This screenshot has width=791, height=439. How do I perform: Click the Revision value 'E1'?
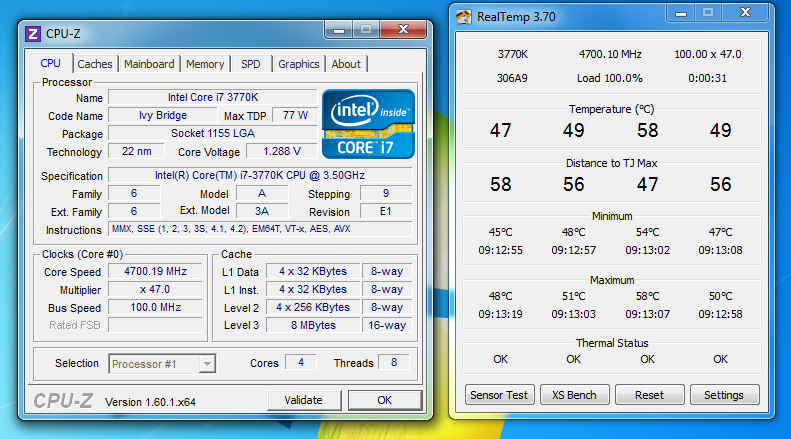tap(386, 211)
